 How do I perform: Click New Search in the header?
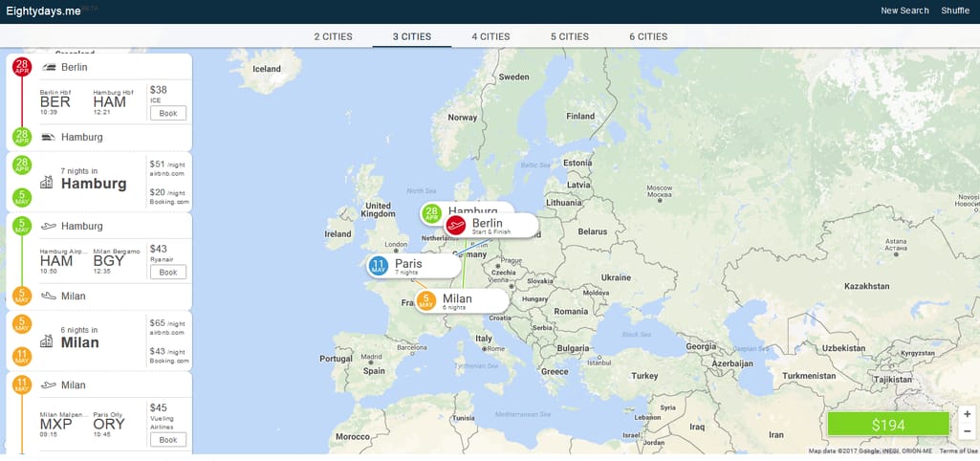click(904, 11)
